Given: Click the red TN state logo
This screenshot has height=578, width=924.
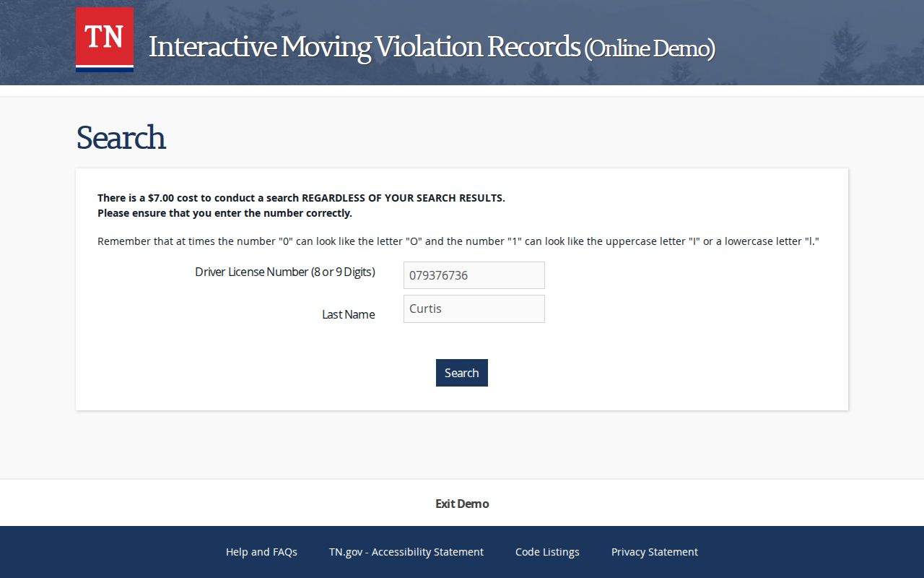Looking at the screenshot, I should [x=105, y=40].
